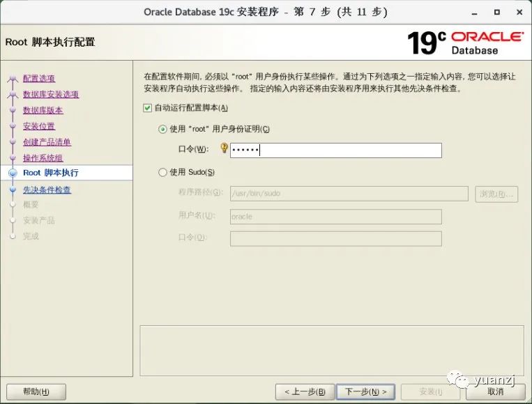Close the installer window
The width and height of the screenshot is (532, 404).
(519, 13)
